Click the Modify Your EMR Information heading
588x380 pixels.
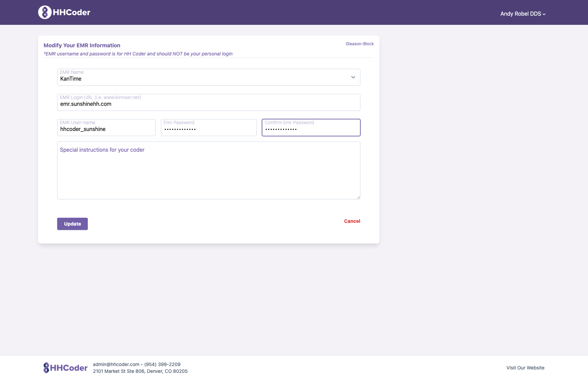point(82,45)
